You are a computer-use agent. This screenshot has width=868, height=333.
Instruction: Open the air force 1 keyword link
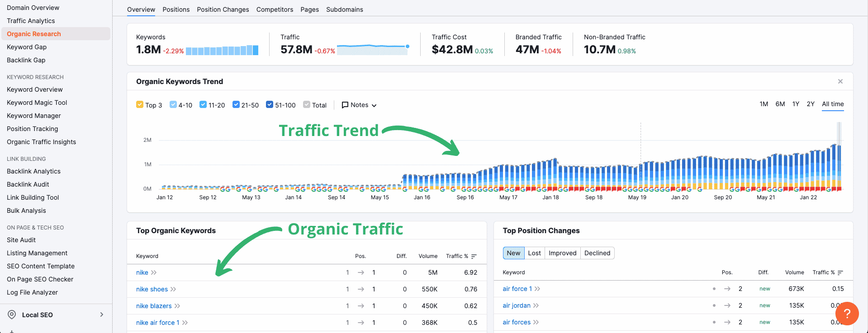tap(517, 289)
